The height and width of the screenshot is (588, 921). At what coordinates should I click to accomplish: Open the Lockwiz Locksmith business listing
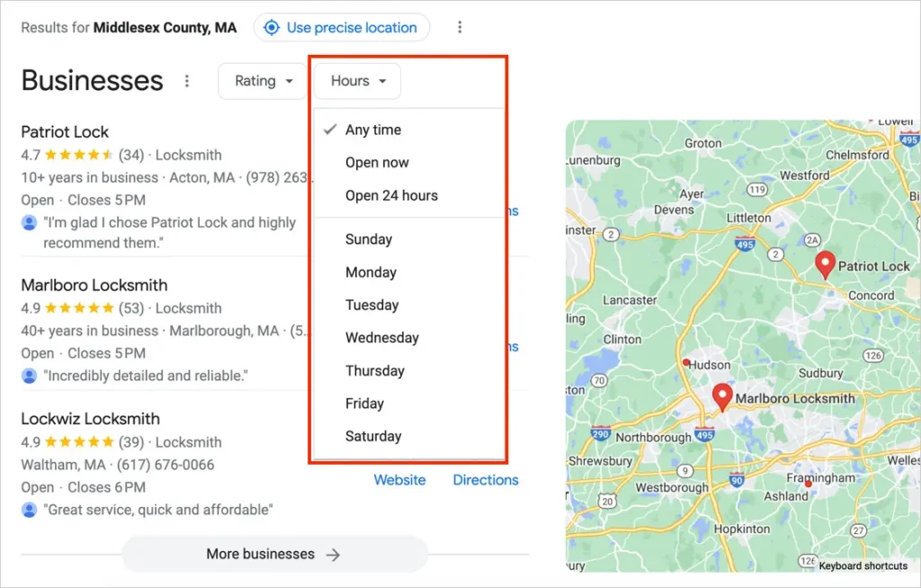(91, 419)
